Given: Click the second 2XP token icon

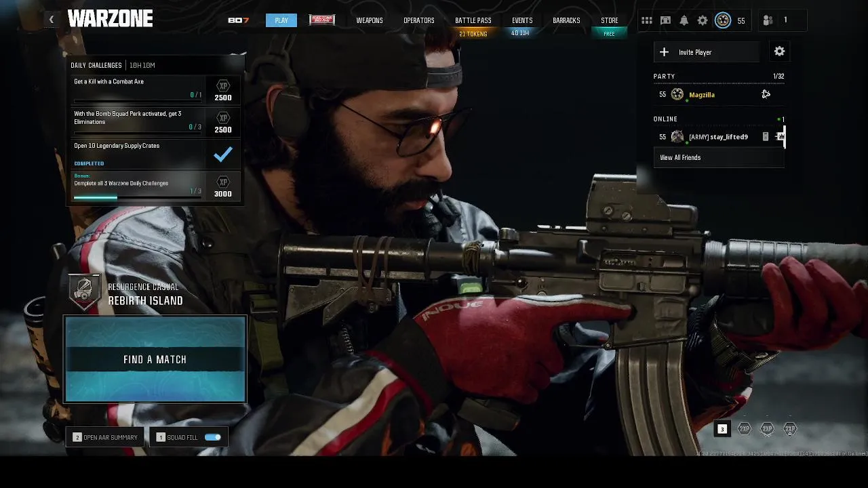Looking at the screenshot, I should pyautogui.click(x=767, y=428).
